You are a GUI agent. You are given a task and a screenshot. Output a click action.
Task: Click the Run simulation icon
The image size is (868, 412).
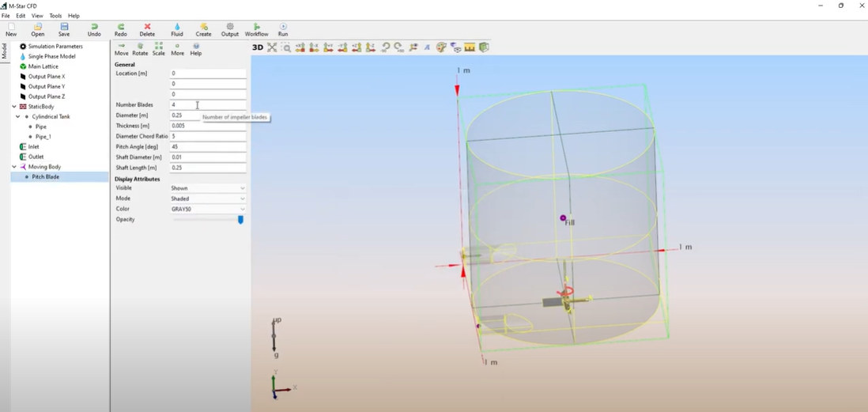tap(283, 30)
